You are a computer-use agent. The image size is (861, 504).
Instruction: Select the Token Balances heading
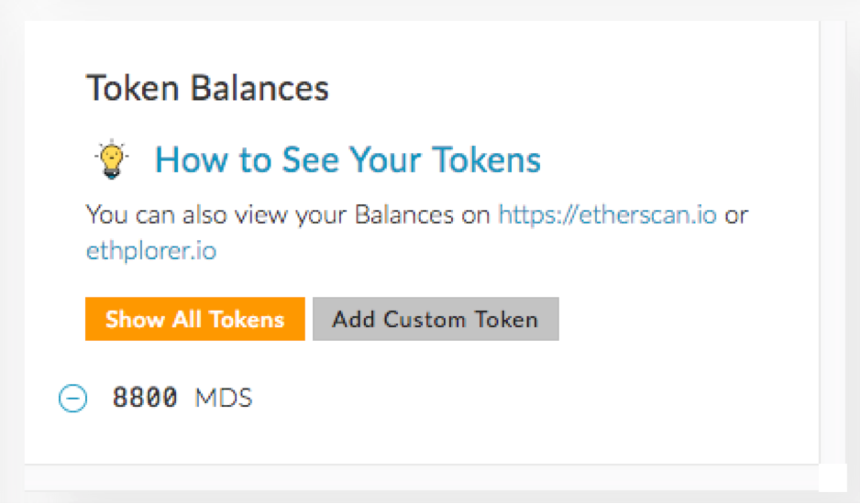[x=207, y=89]
